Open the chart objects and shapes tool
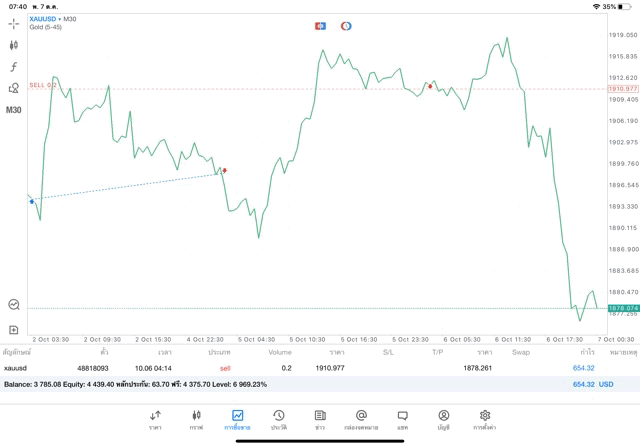Viewport: 640px width, 447px height. coord(14,88)
